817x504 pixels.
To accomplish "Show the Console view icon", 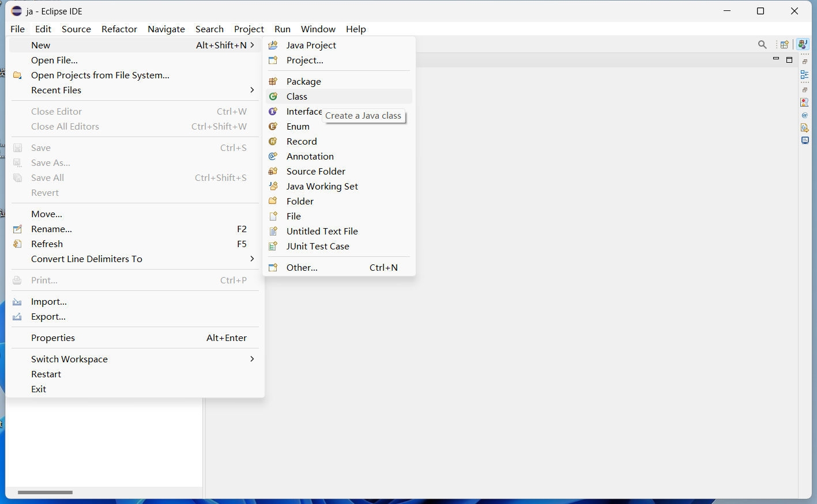I will [805, 141].
